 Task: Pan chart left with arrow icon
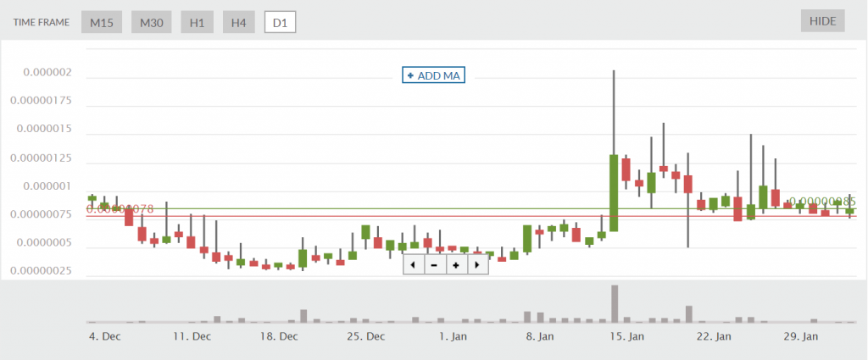tap(413, 265)
